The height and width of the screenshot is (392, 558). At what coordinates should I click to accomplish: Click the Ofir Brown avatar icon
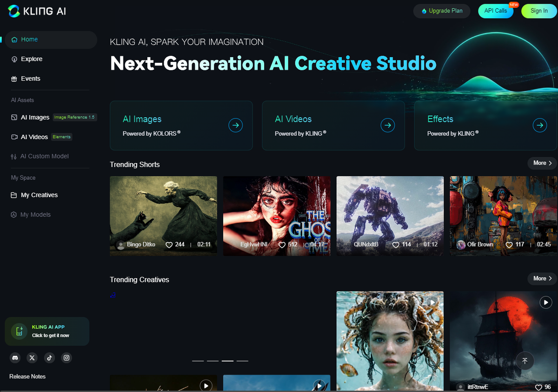pos(461,245)
